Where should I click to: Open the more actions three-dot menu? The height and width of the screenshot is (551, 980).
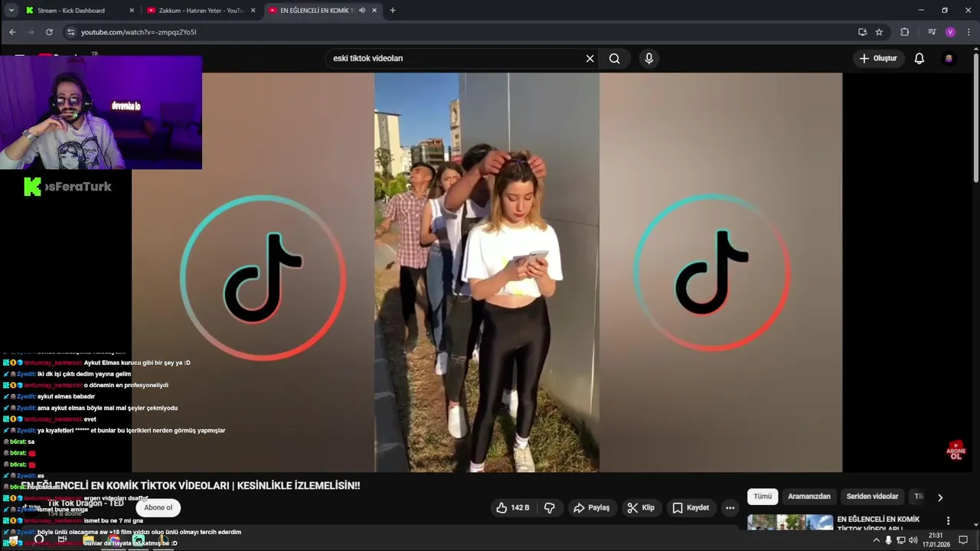tap(730, 507)
